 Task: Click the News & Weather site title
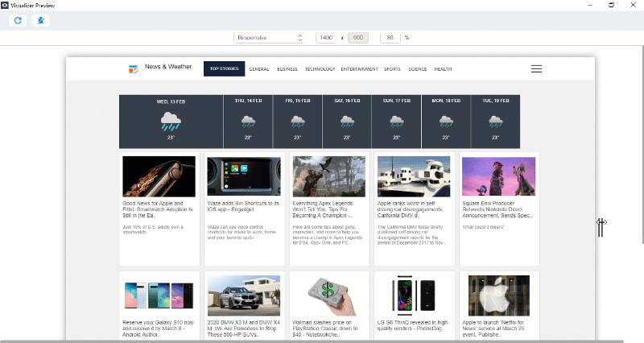tap(168, 67)
